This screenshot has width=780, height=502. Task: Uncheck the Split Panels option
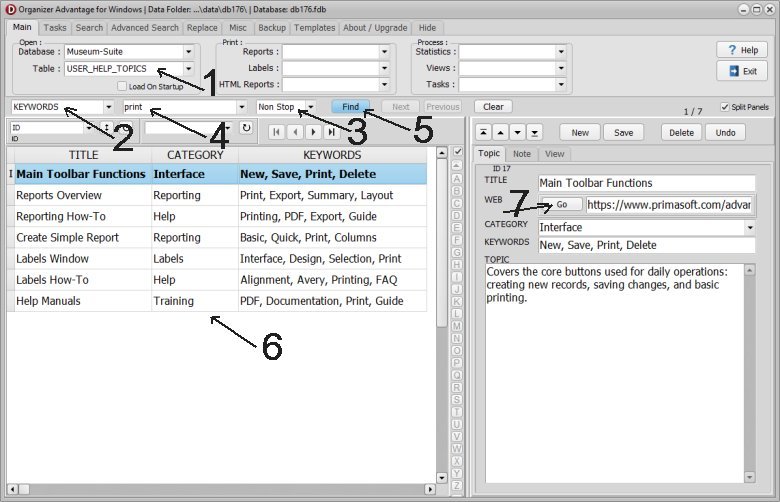tap(725, 106)
